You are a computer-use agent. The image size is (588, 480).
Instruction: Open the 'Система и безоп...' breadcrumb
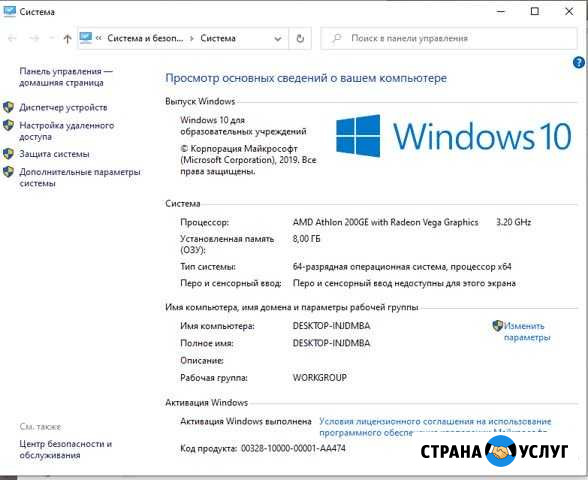146,38
